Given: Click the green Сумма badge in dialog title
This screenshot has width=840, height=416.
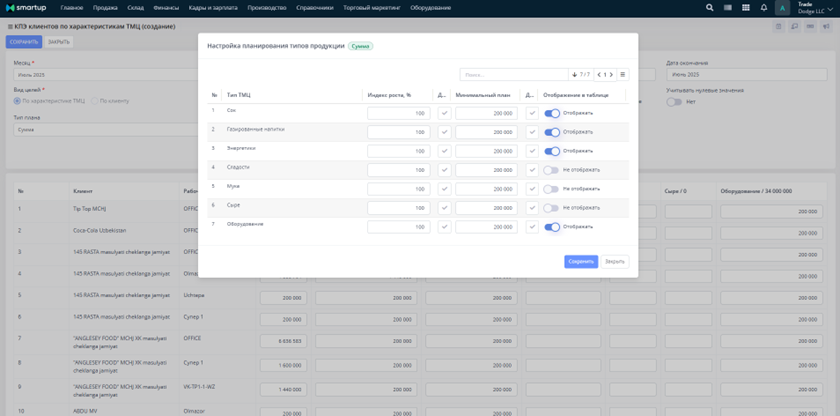Looking at the screenshot, I should tap(361, 46).
